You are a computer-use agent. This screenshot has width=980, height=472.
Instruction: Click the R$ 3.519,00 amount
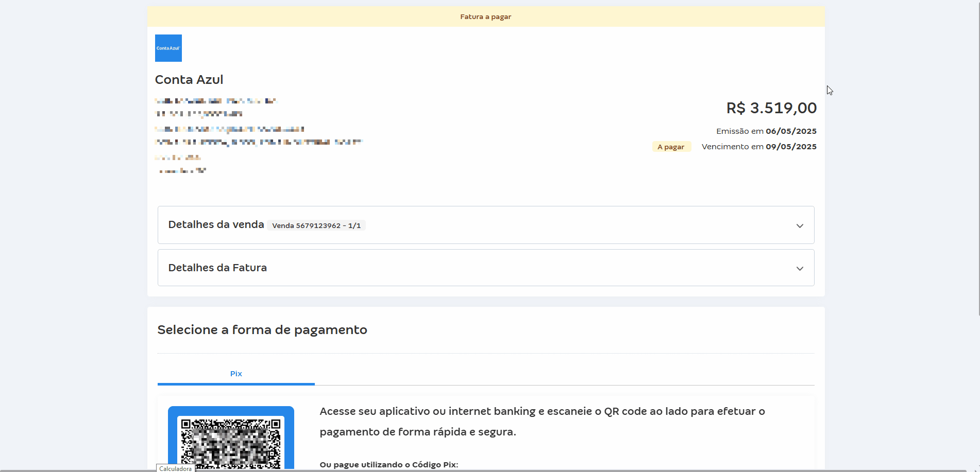771,108
